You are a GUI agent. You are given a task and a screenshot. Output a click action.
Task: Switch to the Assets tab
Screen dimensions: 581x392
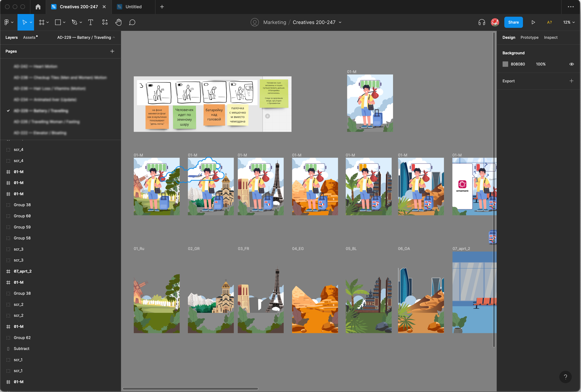tap(30, 37)
